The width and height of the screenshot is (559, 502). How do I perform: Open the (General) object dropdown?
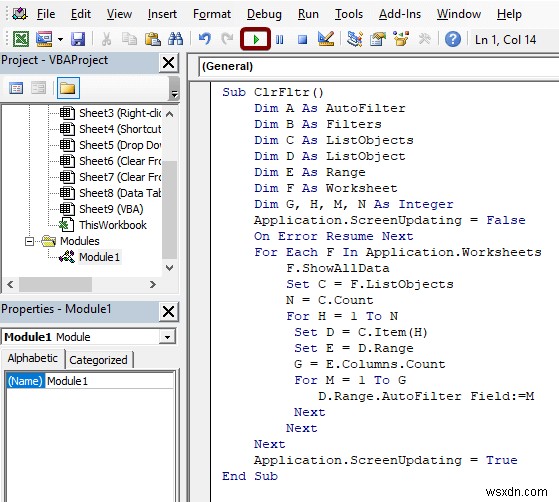(379, 66)
